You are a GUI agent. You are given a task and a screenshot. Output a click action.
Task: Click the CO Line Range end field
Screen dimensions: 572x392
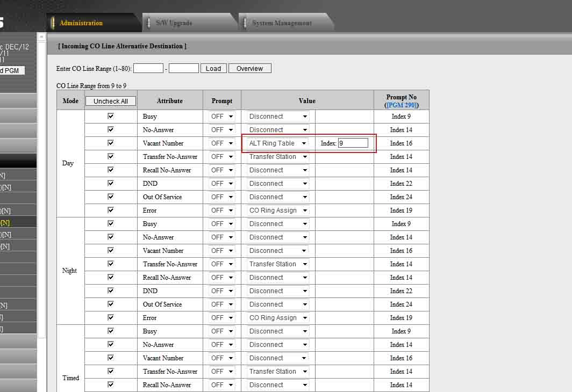coord(184,68)
